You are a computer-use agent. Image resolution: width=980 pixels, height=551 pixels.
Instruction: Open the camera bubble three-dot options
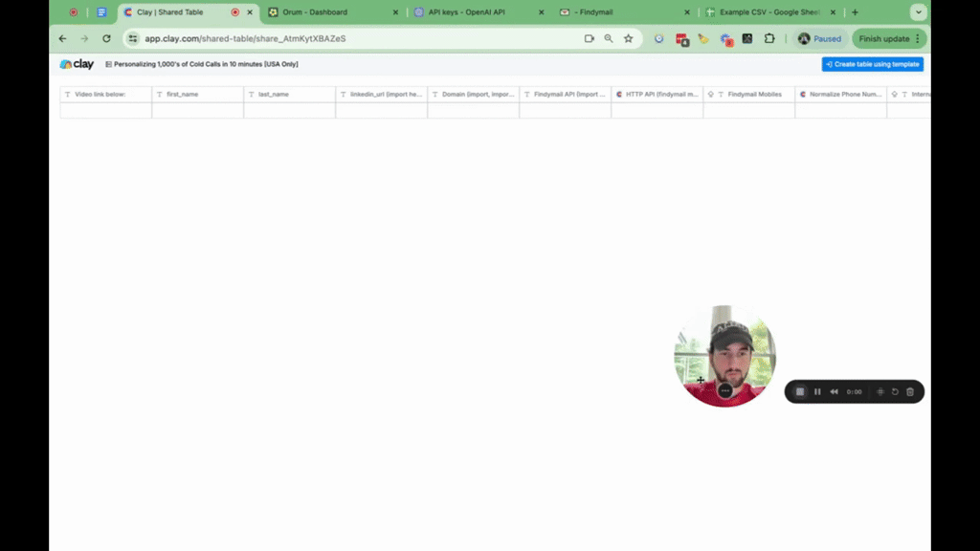click(724, 390)
